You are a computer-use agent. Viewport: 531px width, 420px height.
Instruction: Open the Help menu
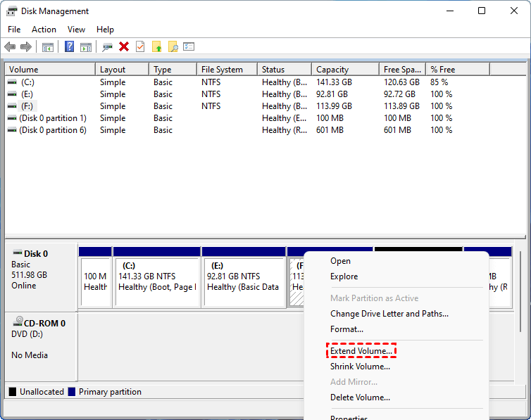point(105,30)
